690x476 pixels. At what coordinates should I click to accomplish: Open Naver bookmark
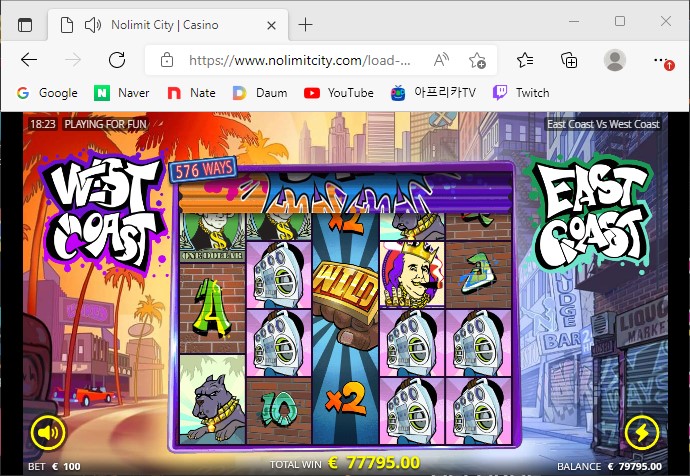pyautogui.click(x=122, y=93)
